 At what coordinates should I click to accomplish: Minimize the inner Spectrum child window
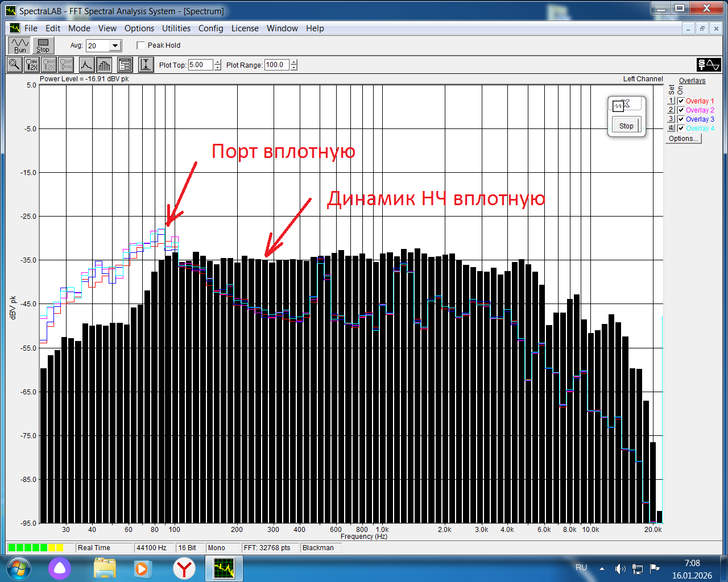[689, 28]
